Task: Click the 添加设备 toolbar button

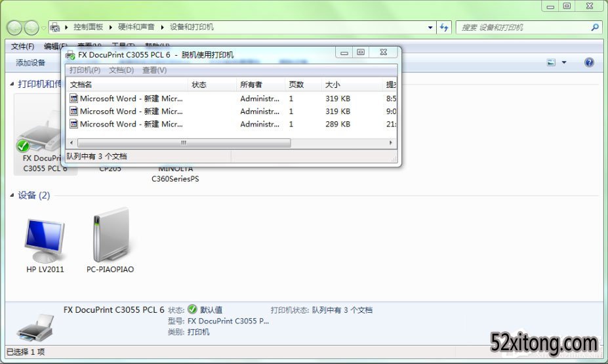Action: coord(30,63)
